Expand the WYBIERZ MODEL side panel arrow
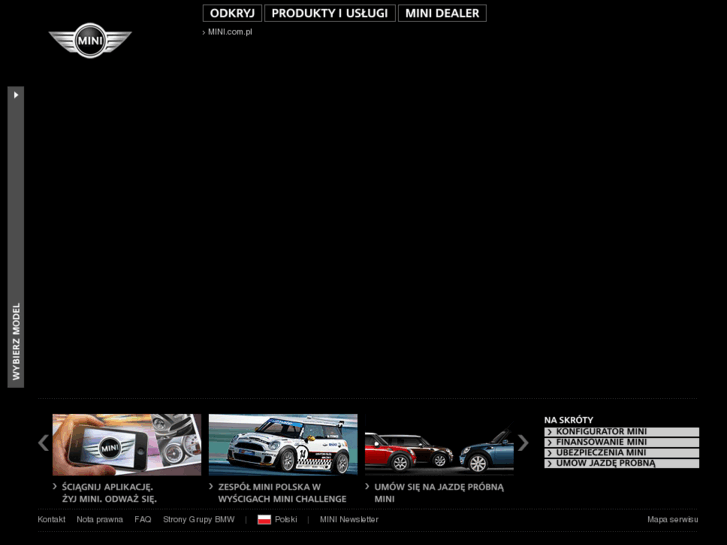The width and height of the screenshot is (727, 545). tap(16, 95)
